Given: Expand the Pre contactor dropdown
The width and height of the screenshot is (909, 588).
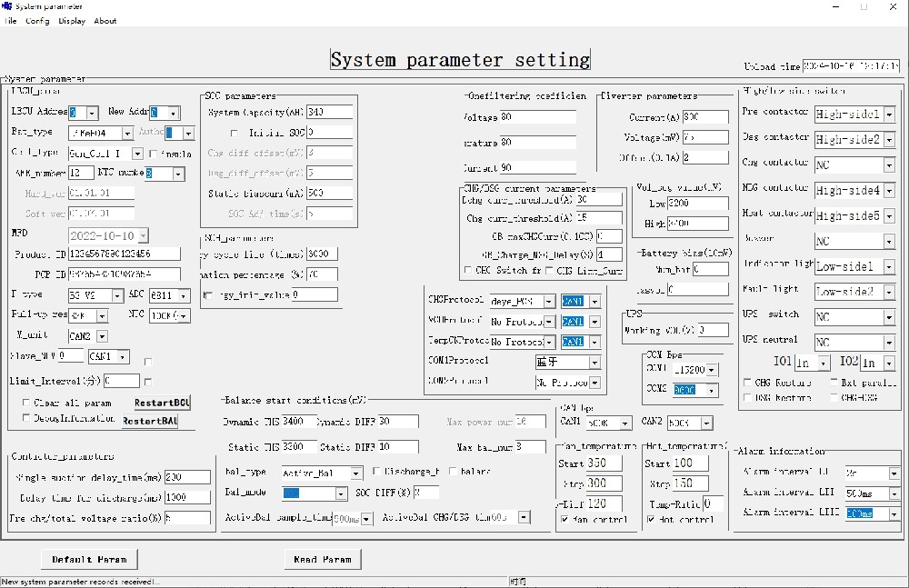Looking at the screenshot, I should 889,115.
